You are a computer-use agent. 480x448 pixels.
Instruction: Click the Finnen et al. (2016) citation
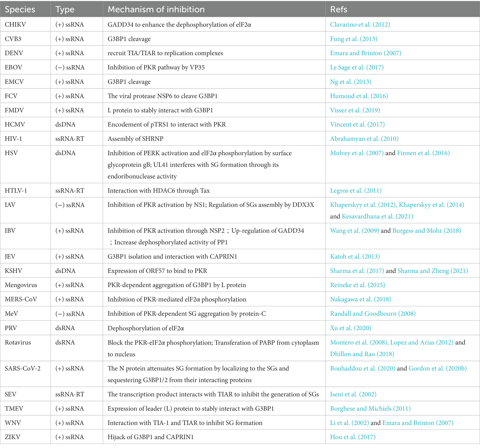pyautogui.click(x=423, y=153)
